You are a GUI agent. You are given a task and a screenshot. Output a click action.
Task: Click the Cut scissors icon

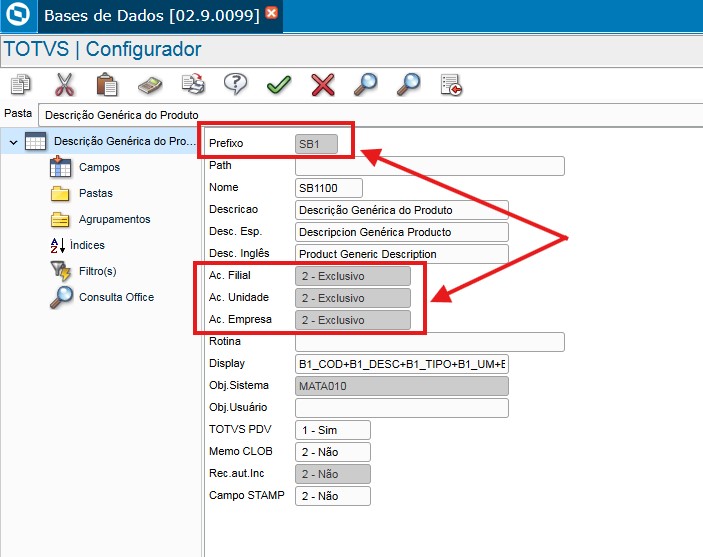[x=65, y=84]
